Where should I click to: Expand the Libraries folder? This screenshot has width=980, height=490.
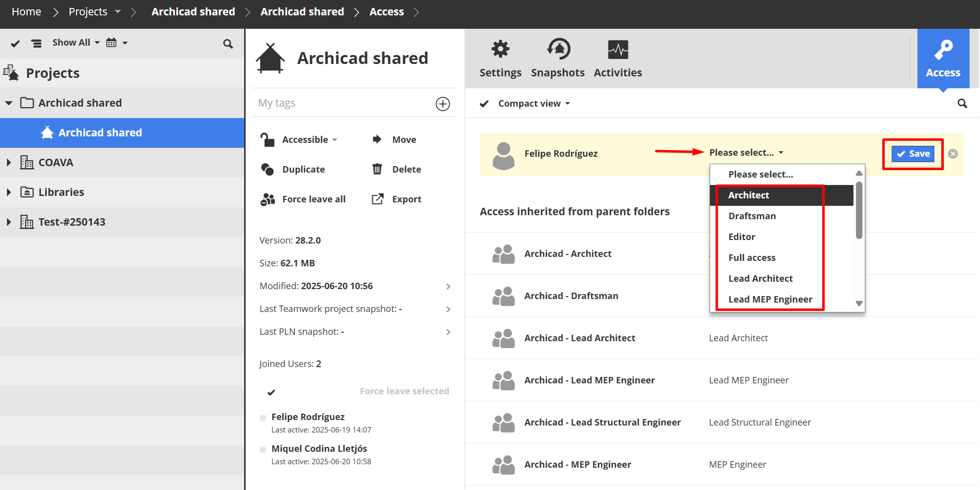(8, 192)
